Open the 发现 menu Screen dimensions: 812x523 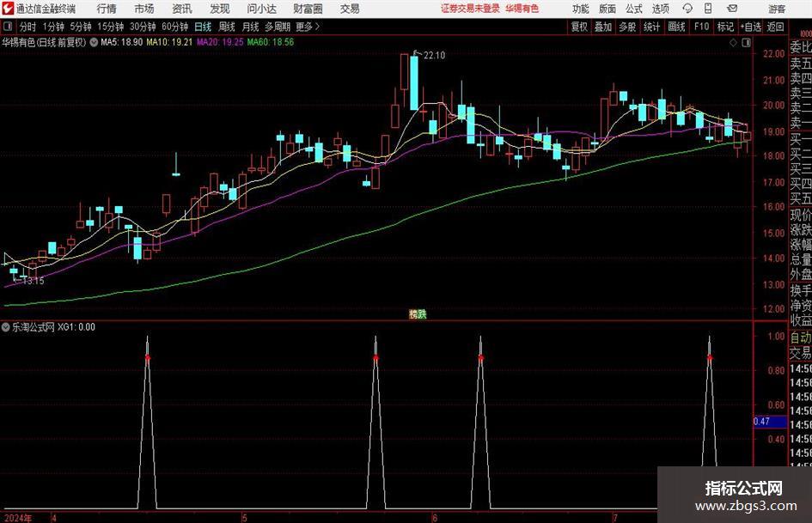tap(220, 9)
